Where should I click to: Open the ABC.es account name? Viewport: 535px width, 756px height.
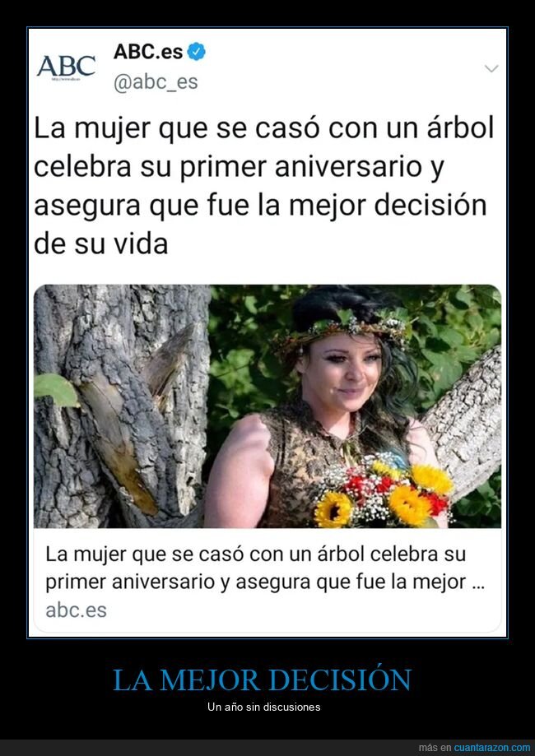(x=148, y=52)
